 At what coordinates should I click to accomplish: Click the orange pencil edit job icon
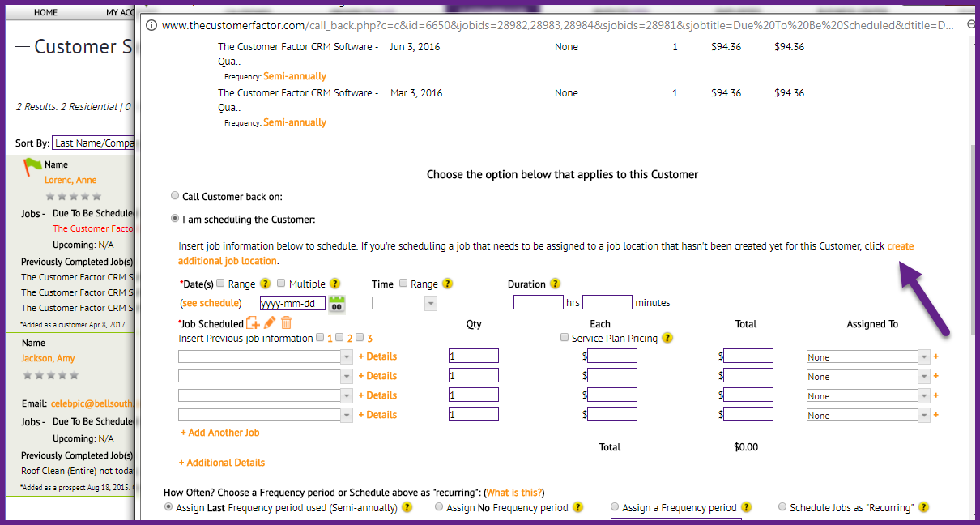(x=270, y=323)
